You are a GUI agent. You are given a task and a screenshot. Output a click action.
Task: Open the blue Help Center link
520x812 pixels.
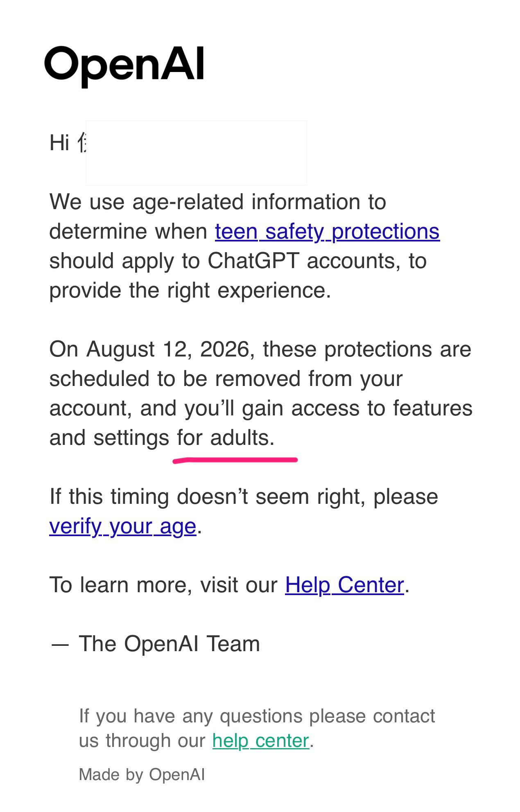pyautogui.click(x=344, y=585)
